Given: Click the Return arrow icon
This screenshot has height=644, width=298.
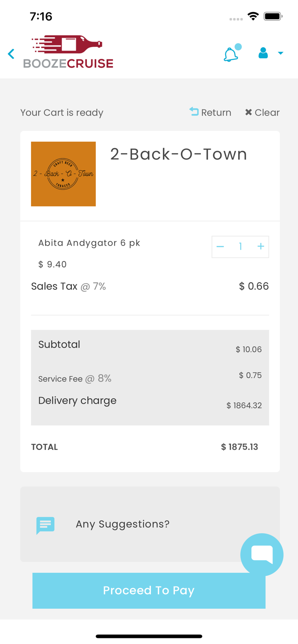Looking at the screenshot, I should tap(194, 112).
